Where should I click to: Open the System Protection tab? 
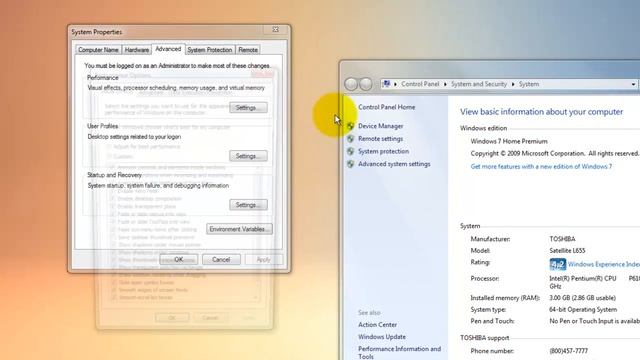[210, 50]
